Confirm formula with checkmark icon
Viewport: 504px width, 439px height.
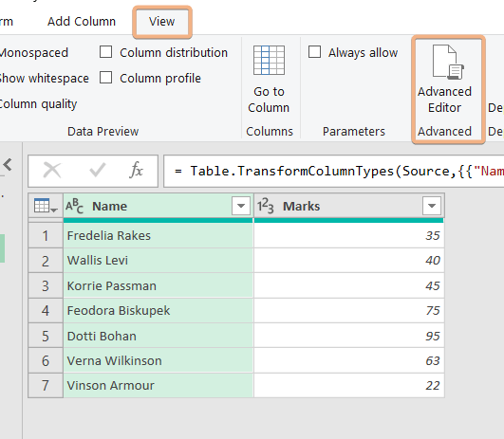coord(98,171)
